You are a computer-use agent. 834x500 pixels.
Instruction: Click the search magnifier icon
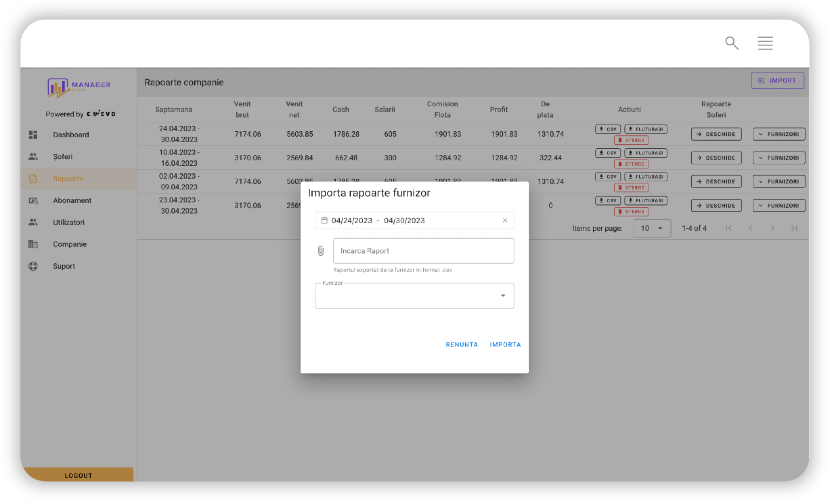[x=732, y=43]
